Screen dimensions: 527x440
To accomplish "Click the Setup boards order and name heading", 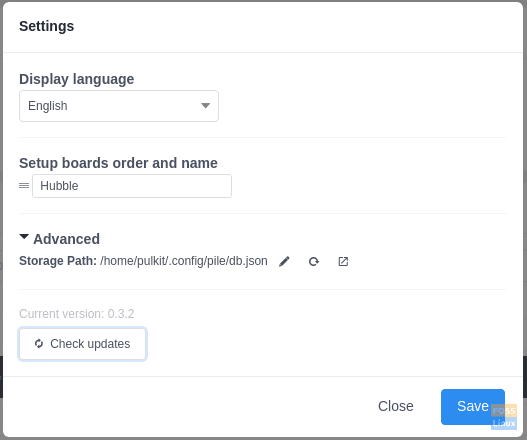I will [x=118, y=163].
